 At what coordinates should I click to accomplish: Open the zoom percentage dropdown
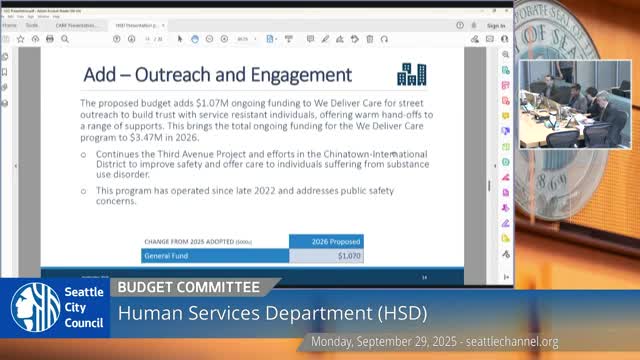point(255,39)
